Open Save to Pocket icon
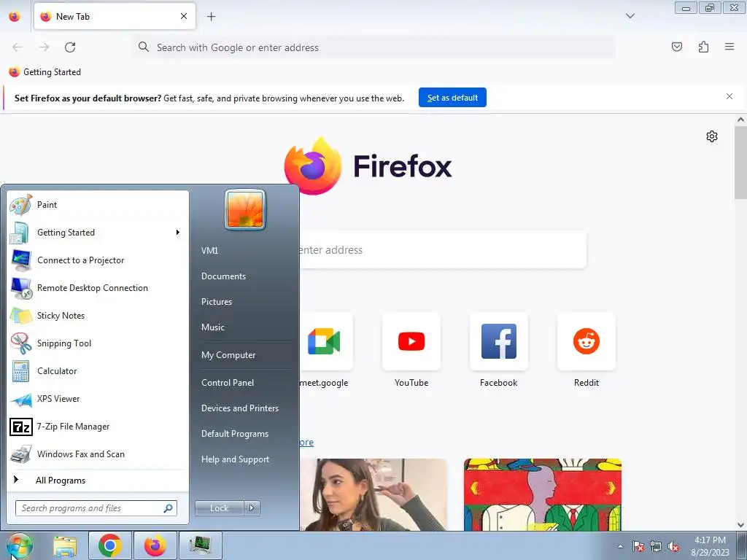The height and width of the screenshot is (560, 747). [676, 47]
